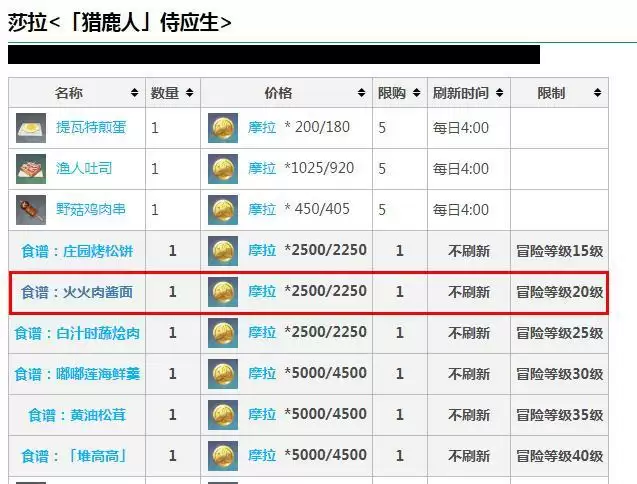Sort table by 价格 column arrows
Viewport: 637px width, 484px height.
(361, 93)
